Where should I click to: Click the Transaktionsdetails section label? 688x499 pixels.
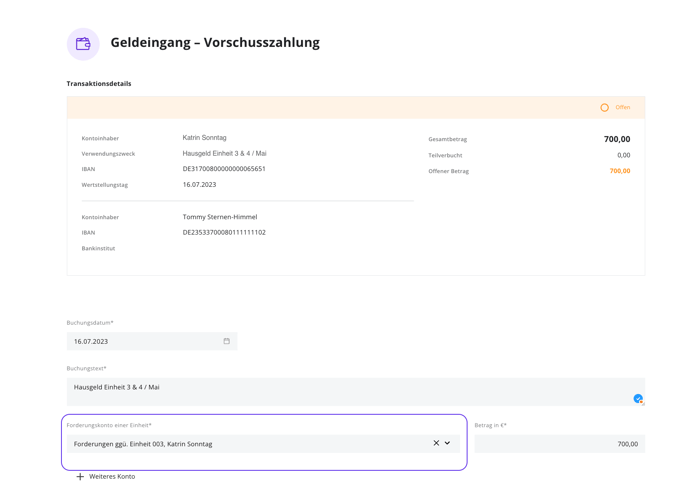99,84
